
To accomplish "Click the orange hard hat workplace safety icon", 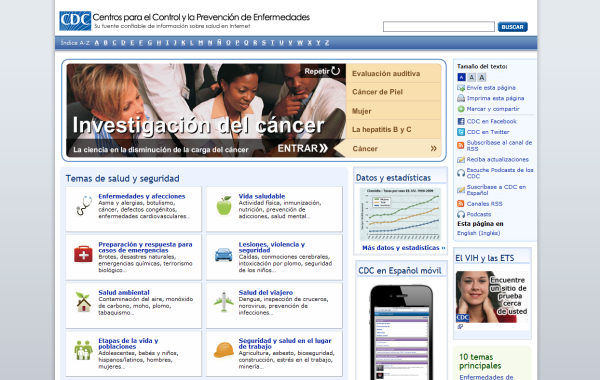I will click(x=223, y=350).
